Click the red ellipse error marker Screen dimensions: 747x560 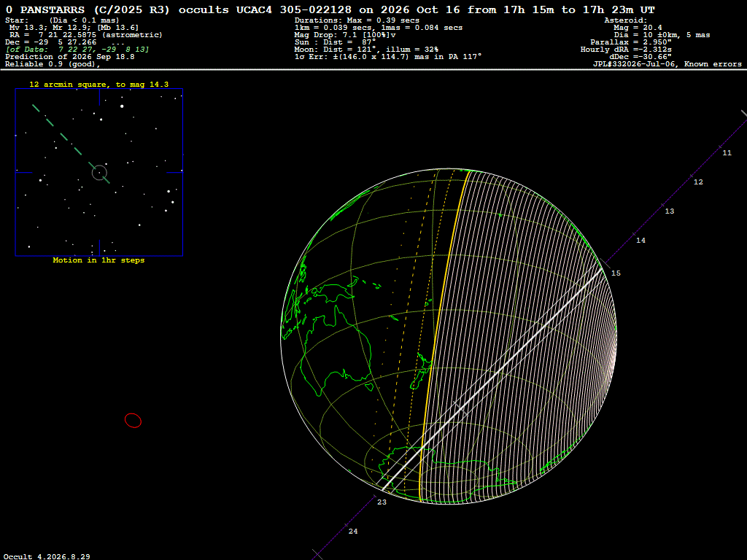tap(133, 421)
